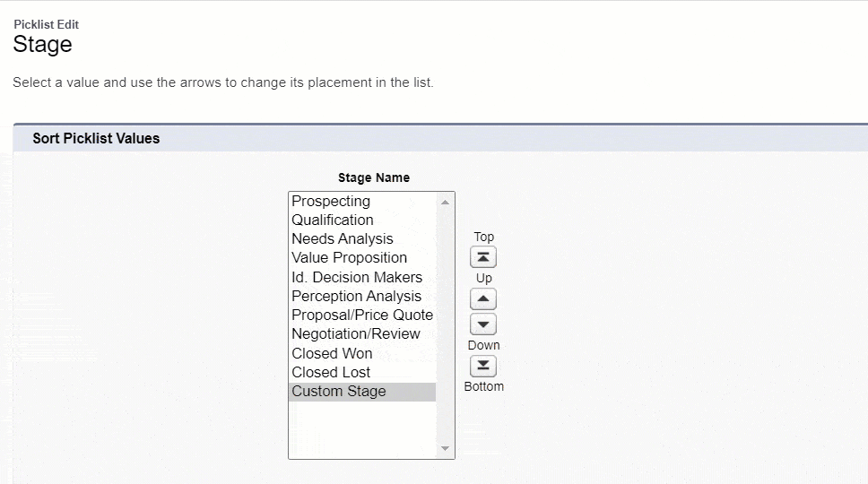Click the highlighted Custom Stage item

click(x=339, y=392)
